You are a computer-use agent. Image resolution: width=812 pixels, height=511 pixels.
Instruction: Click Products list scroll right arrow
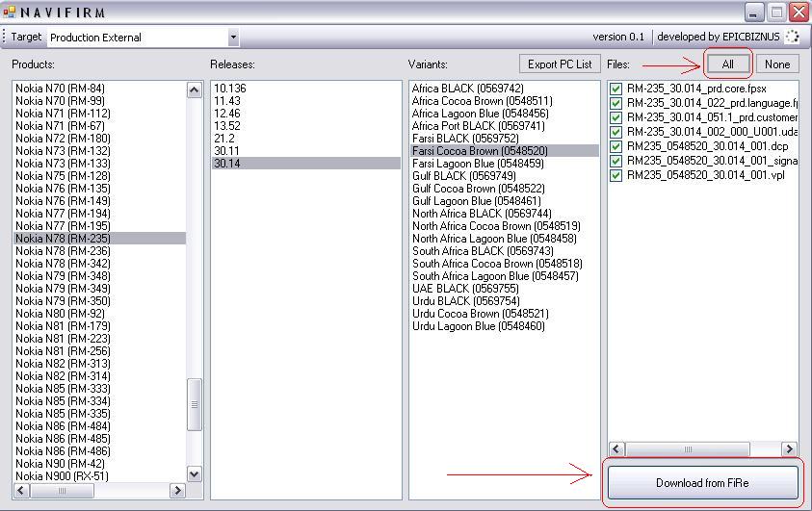(176, 490)
